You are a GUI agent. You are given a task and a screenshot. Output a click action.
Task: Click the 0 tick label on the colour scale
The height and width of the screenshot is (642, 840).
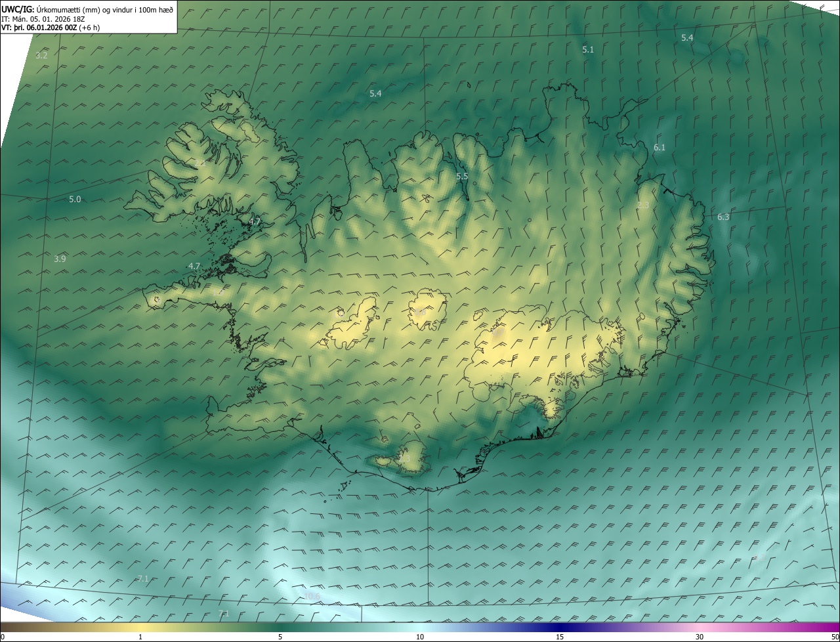click(3, 637)
